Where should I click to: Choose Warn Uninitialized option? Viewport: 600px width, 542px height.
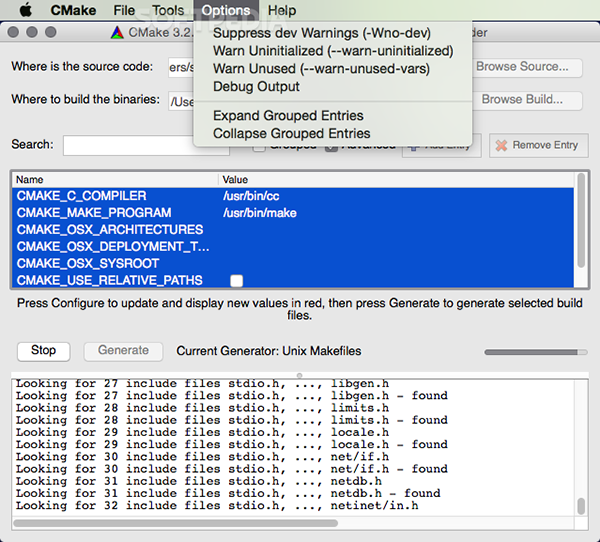pyautogui.click(x=333, y=51)
